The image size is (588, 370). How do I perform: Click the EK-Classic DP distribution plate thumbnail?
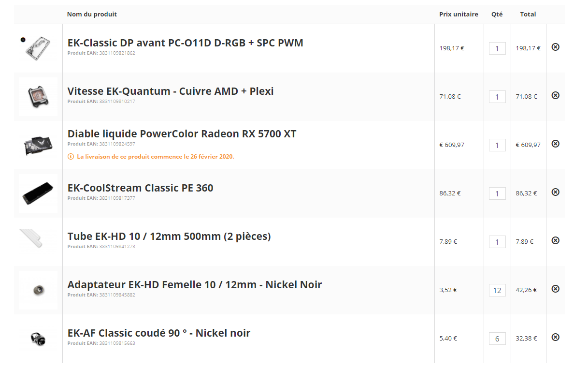coord(38,47)
